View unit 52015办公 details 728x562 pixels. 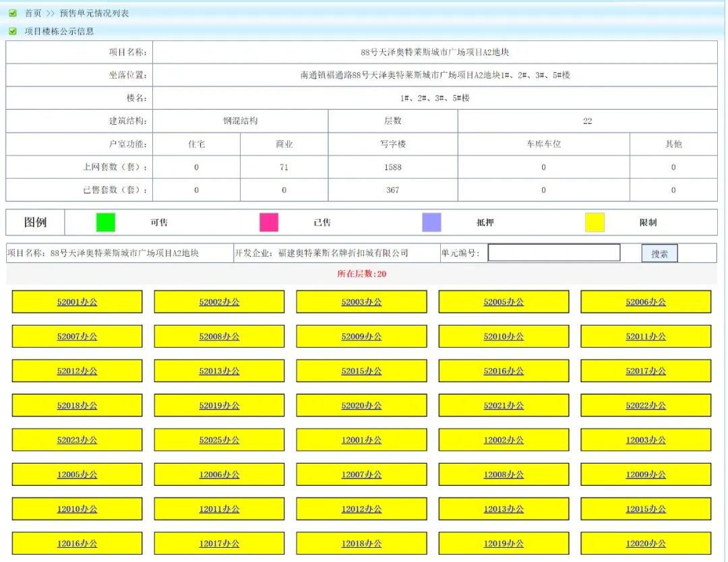tap(361, 371)
